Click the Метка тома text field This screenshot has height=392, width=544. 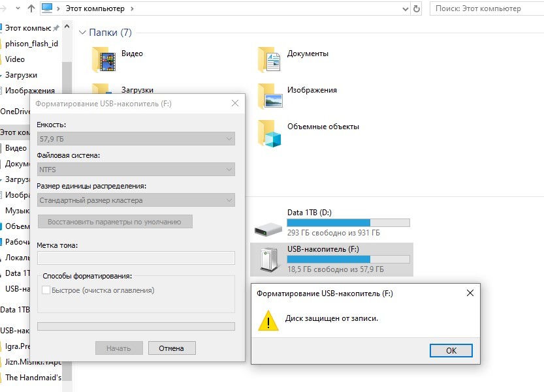pos(136,258)
